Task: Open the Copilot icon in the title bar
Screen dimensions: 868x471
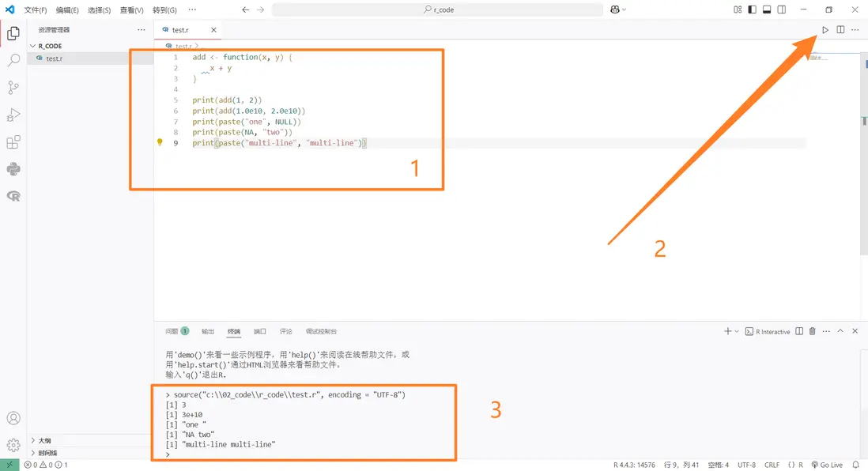Action: point(614,9)
